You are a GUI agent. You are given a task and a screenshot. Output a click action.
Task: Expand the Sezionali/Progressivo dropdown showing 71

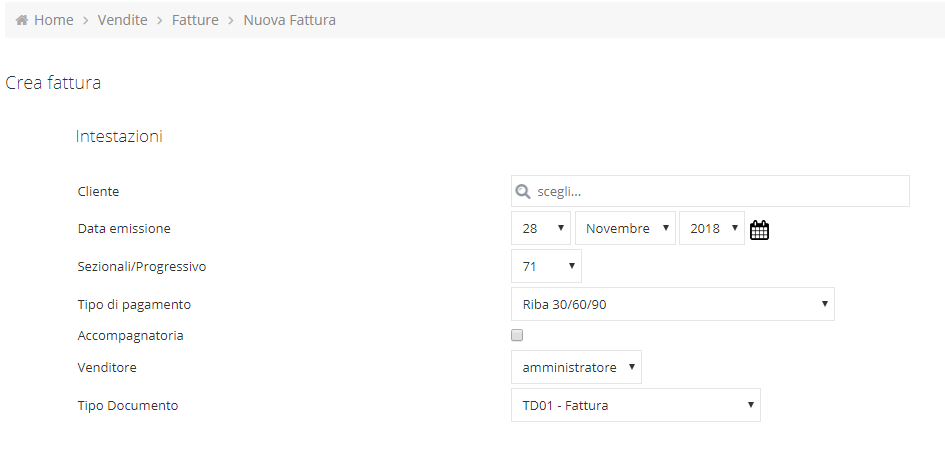(546, 266)
